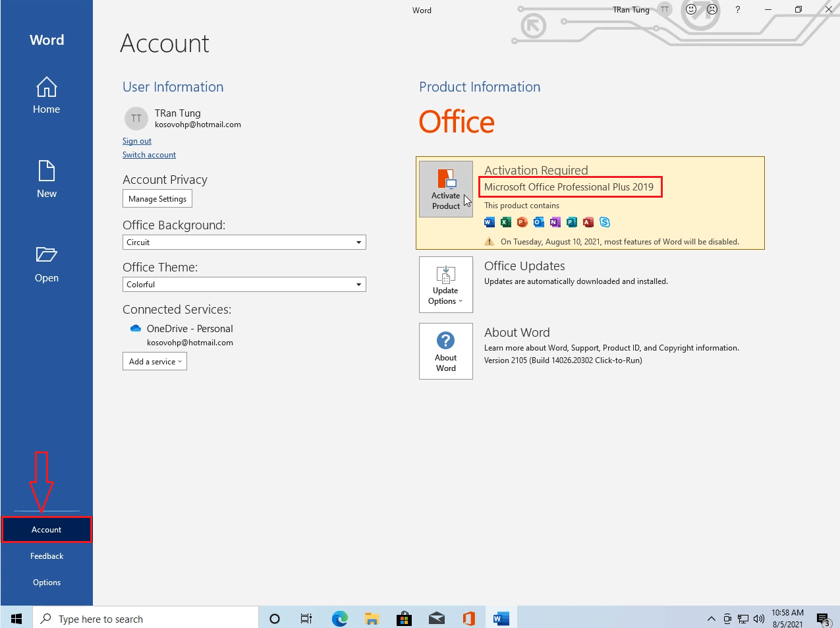This screenshot has height=628, width=840.
Task: Click the Windows Start button
Action: (x=16, y=618)
